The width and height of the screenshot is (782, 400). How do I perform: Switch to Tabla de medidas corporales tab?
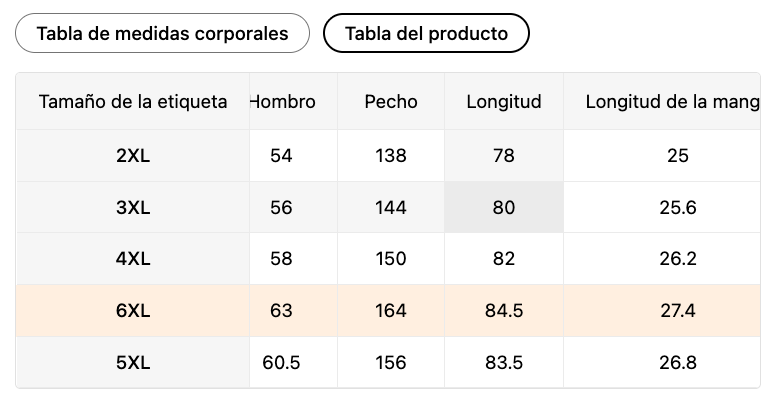tap(162, 33)
